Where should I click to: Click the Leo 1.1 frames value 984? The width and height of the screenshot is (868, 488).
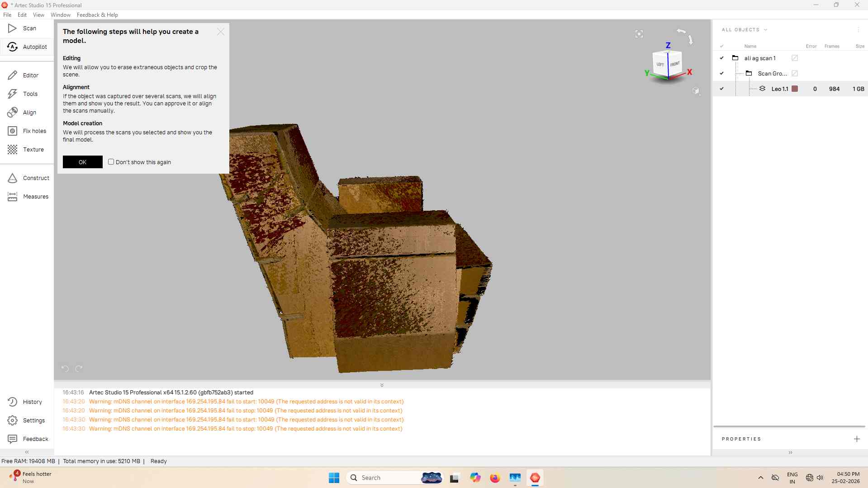click(834, 89)
